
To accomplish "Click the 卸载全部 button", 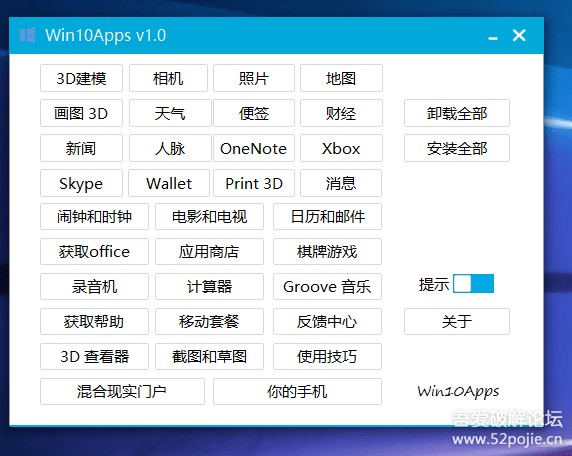I will click(x=457, y=113).
